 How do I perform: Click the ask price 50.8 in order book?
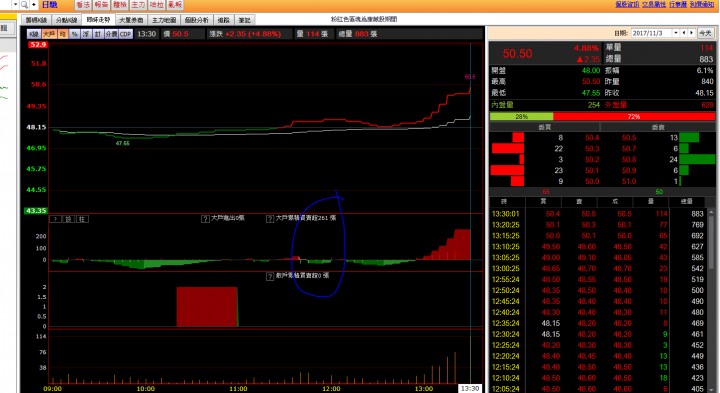tap(629, 159)
